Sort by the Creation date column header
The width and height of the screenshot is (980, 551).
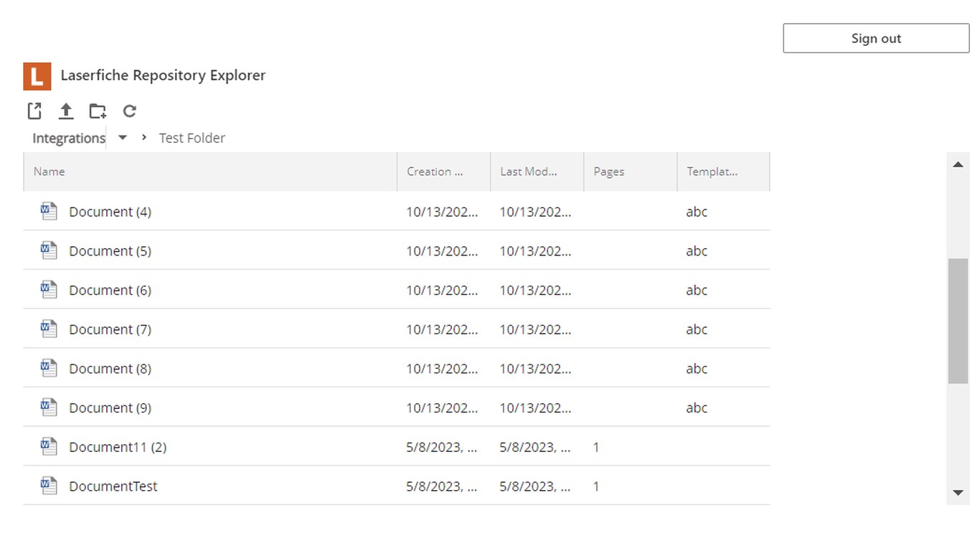[435, 171]
